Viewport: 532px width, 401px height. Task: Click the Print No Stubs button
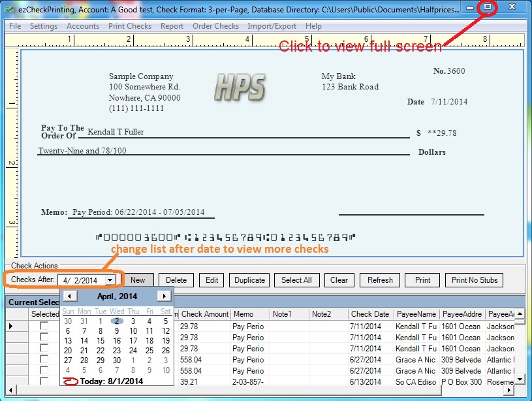(475, 280)
